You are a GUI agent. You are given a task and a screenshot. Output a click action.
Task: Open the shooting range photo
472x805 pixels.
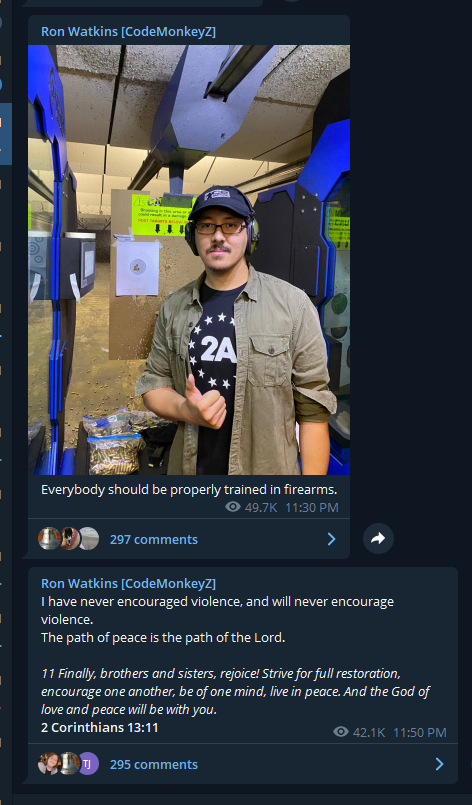point(189,260)
